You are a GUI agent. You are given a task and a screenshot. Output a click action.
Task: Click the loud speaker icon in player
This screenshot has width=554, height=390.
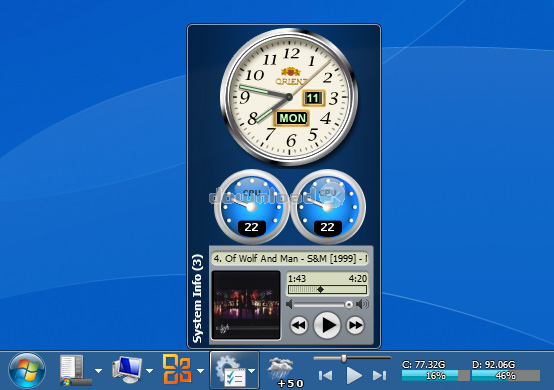tap(363, 304)
